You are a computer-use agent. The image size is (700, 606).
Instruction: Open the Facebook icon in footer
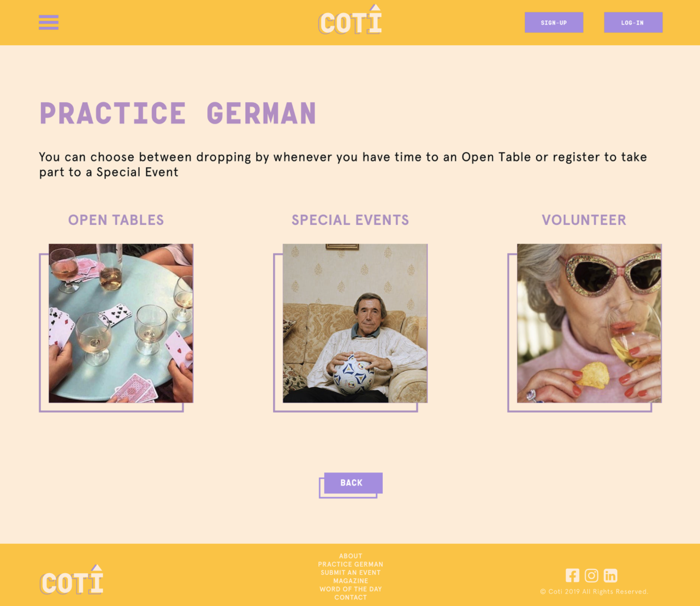[x=572, y=575]
